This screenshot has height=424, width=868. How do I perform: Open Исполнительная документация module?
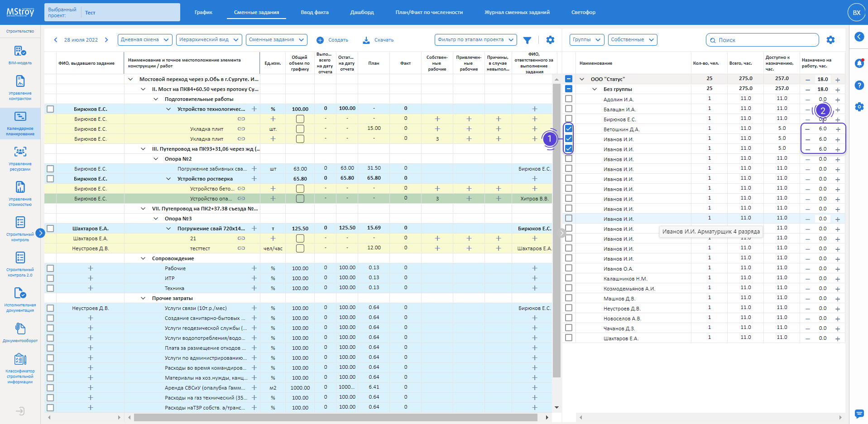pyautogui.click(x=20, y=300)
